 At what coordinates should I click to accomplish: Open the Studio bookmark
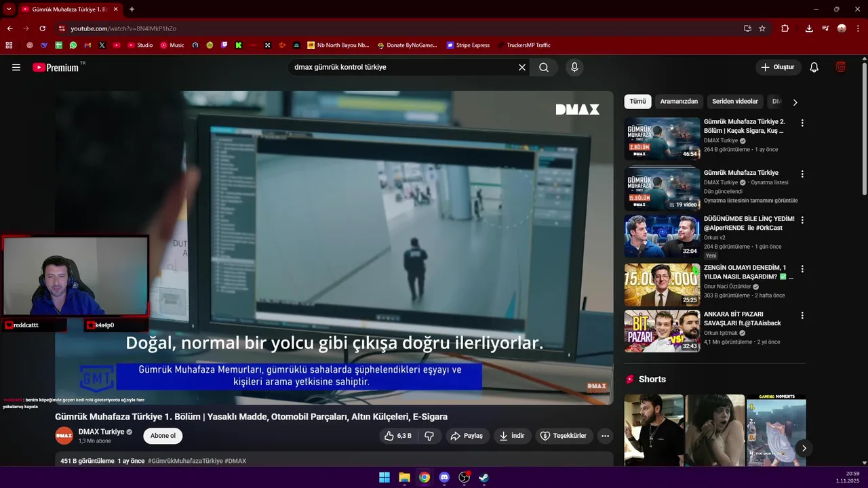pyautogui.click(x=140, y=45)
